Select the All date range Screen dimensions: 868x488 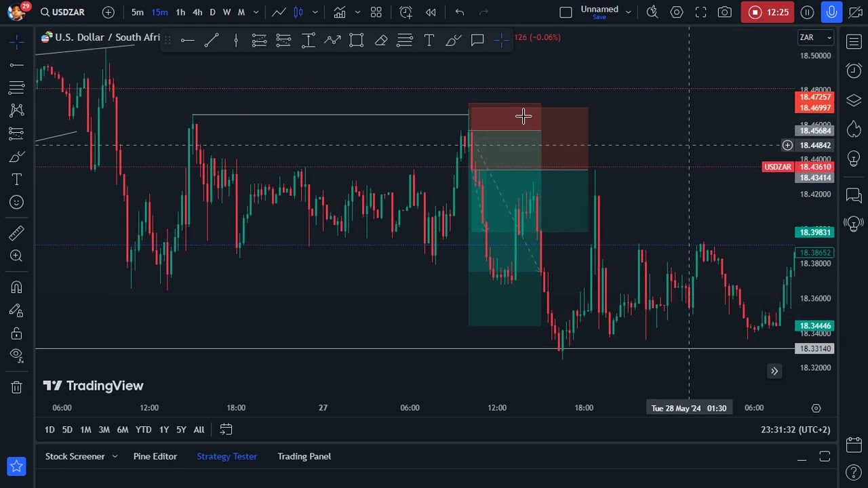(199, 430)
